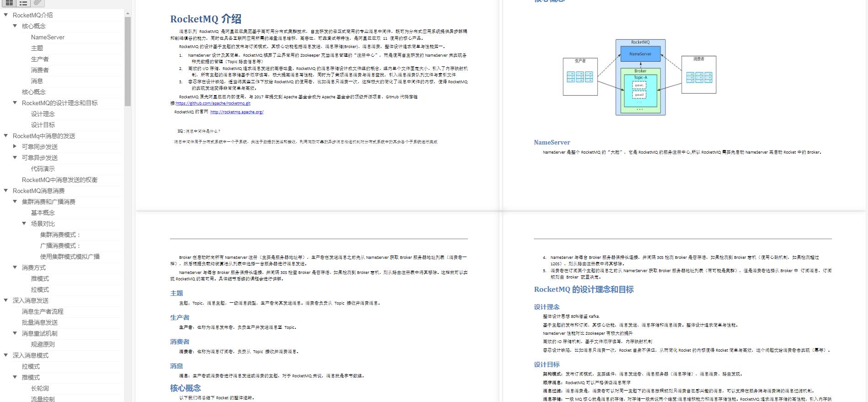Collapse the 消费方式 arrow
The image size is (868, 402).
15,268
